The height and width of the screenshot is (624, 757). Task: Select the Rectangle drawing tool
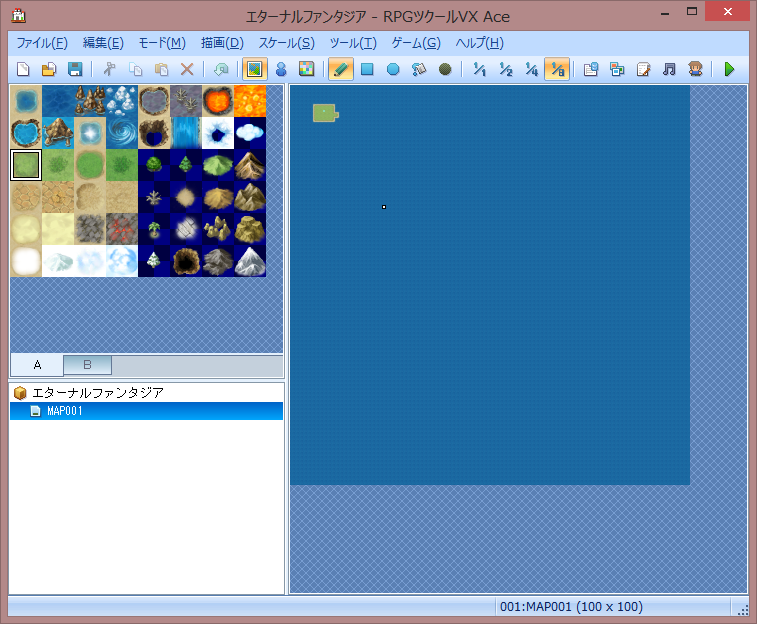coord(367,69)
